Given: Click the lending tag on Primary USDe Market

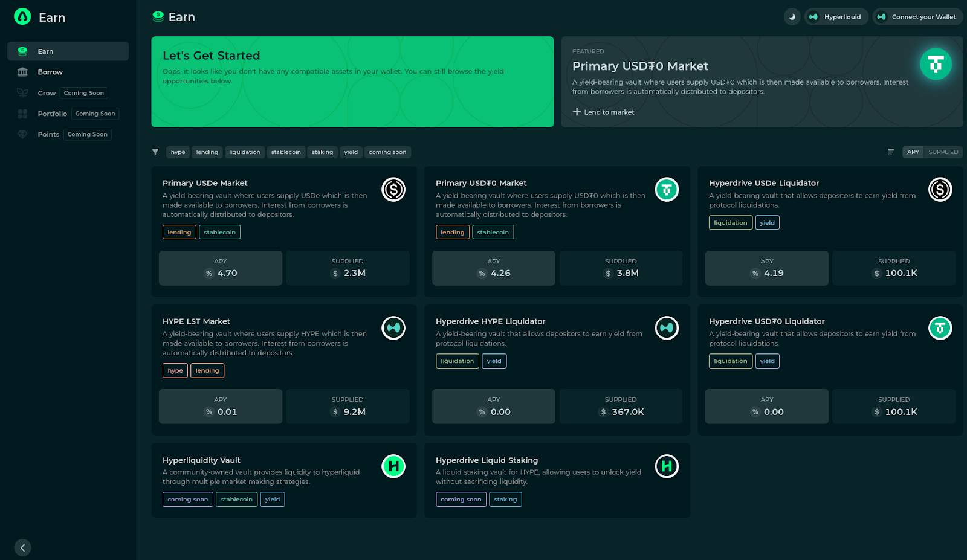Looking at the screenshot, I should (x=179, y=232).
